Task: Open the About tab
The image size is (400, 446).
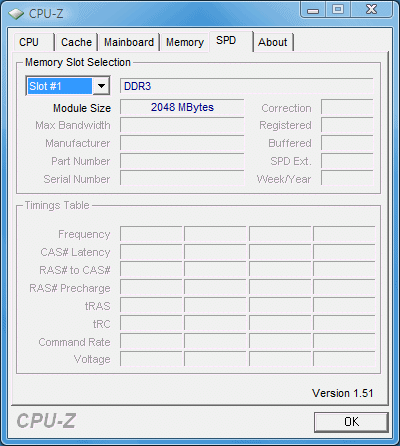Action: [273, 42]
